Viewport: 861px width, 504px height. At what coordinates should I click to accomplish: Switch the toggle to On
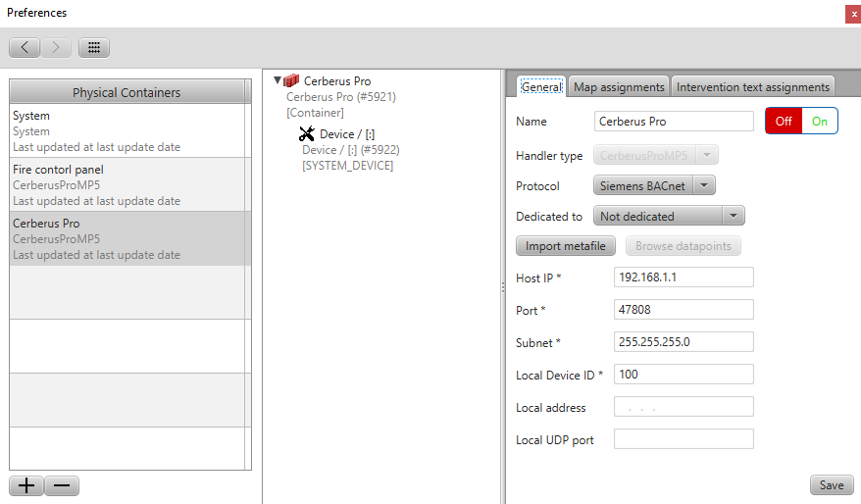[819, 122]
